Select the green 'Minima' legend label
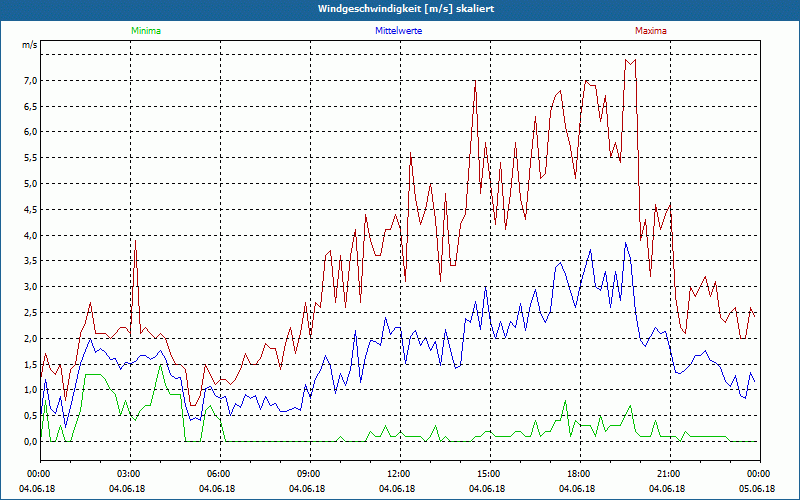The height and width of the screenshot is (500, 800). coord(146,31)
